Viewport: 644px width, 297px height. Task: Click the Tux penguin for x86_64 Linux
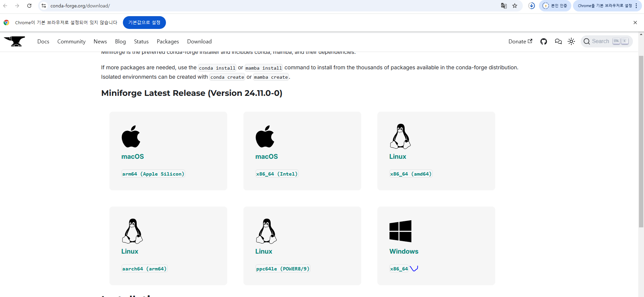pyautogui.click(x=400, y=136)
